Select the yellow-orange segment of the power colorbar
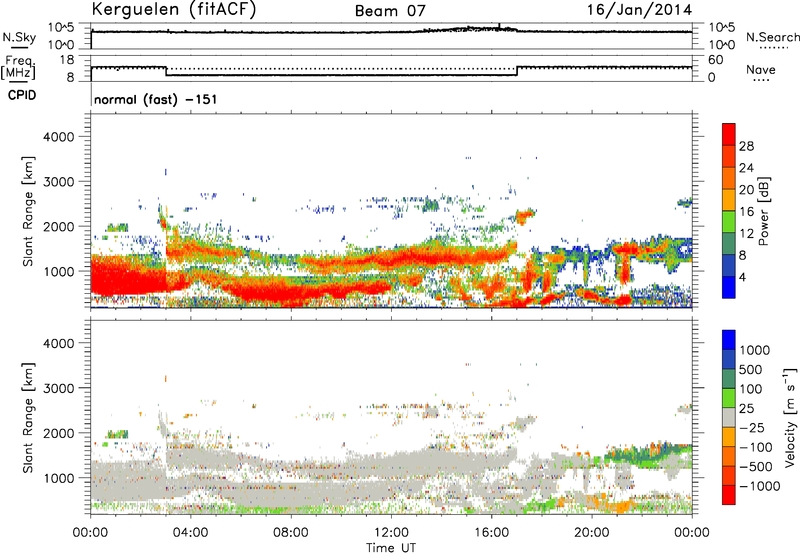Image resolution: width=800 pixels, height=554 pixels. (x=729, y=199)
